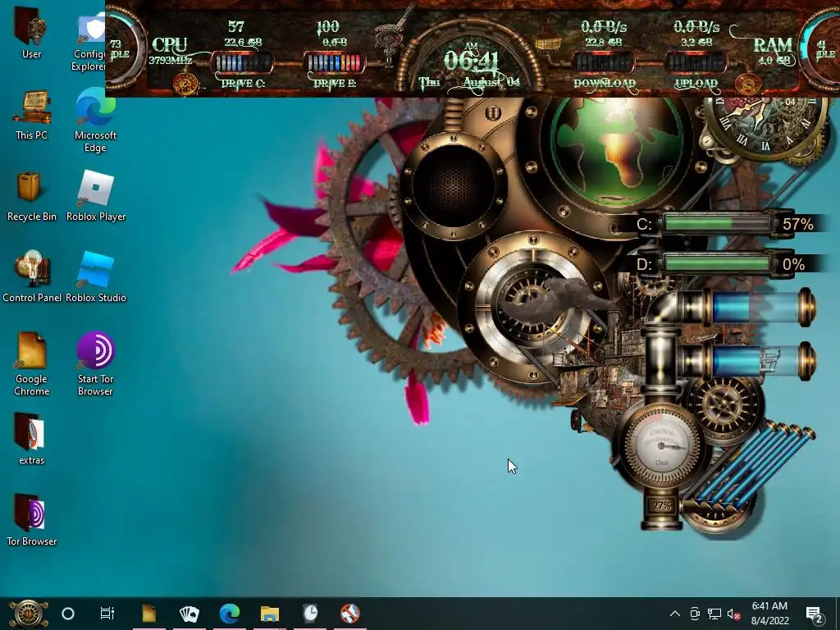Open the Control Panel desktop icon
This screenshot has height=630, width=840.
[32, 277]
